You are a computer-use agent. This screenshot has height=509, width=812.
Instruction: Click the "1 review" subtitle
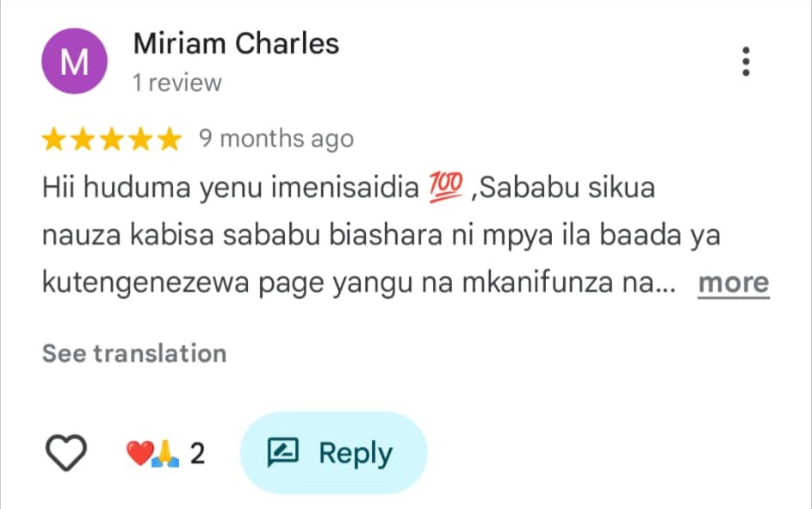tap(177, 83)
